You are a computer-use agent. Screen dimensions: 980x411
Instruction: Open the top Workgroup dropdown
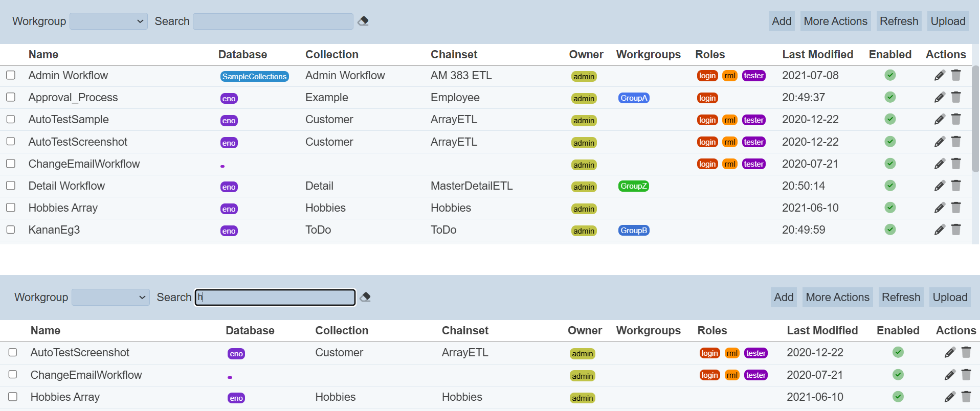tap(108, 21)
